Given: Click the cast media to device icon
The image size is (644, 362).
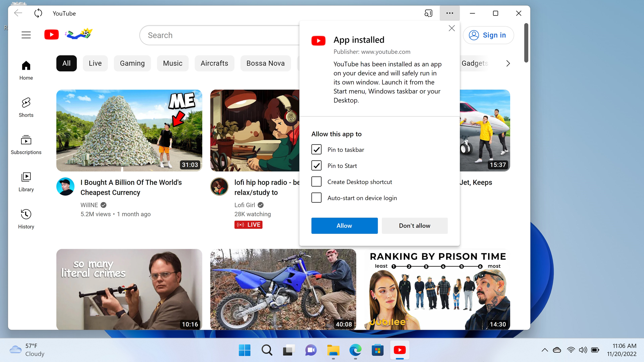Looking at the screenshot, I should pos(428,13).
